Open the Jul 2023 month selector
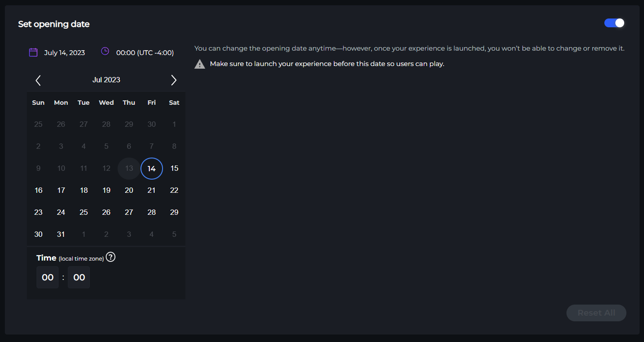Viewport: 644px width, 342px height. coord(106,80)
